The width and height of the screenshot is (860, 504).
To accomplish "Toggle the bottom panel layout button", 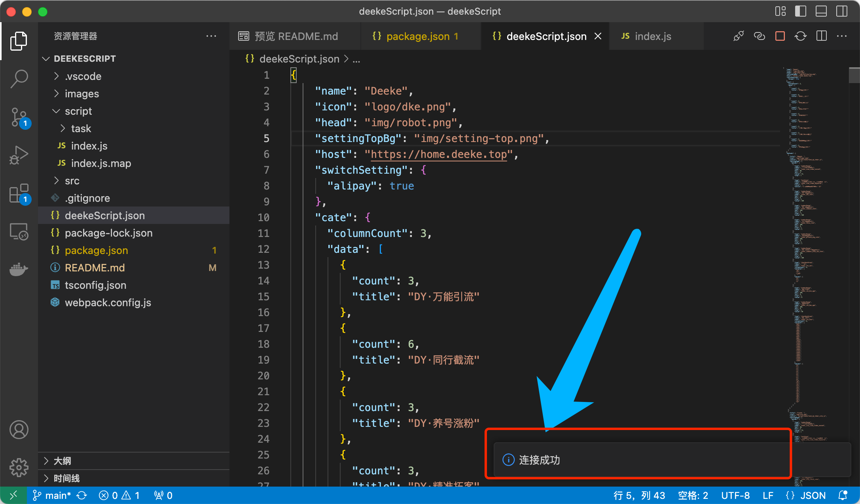I will point(821,11).
